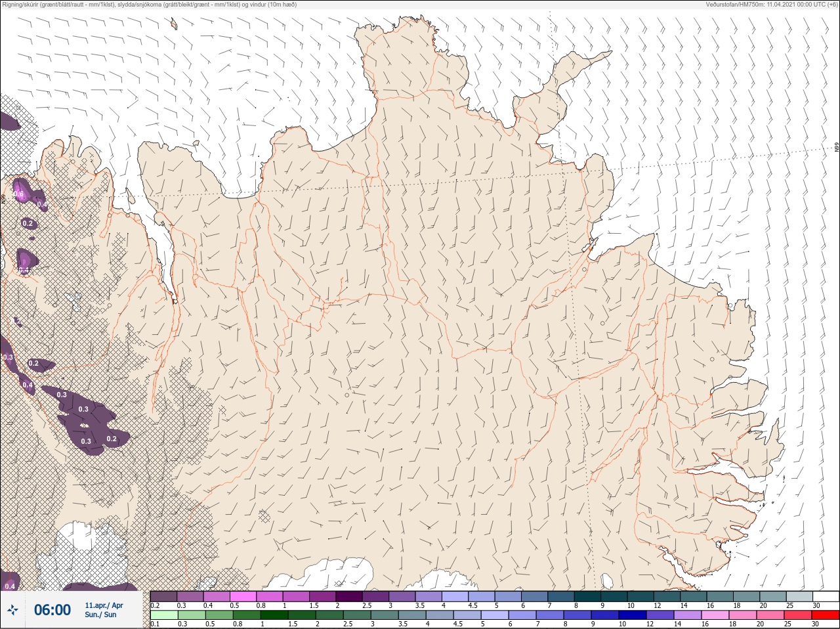This screenshot has width=840, height=629.
Task: Select the white 30 mm legend swatch
Action: [x=825, y=596]
